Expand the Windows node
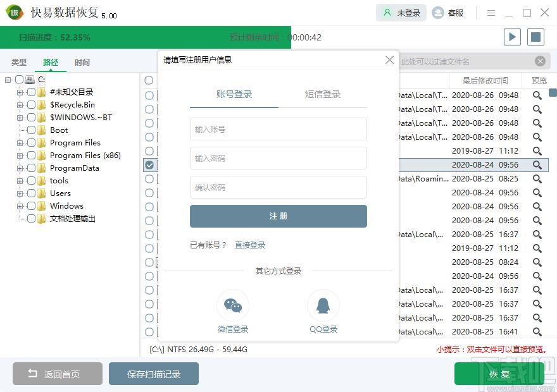Image resolution: width=557 pixels, height=392 pixels. click(x=20, y=207)
